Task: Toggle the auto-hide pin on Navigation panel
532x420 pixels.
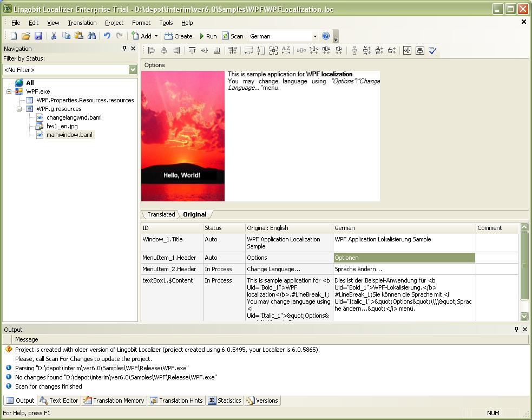Action: [x=124, y=48]
